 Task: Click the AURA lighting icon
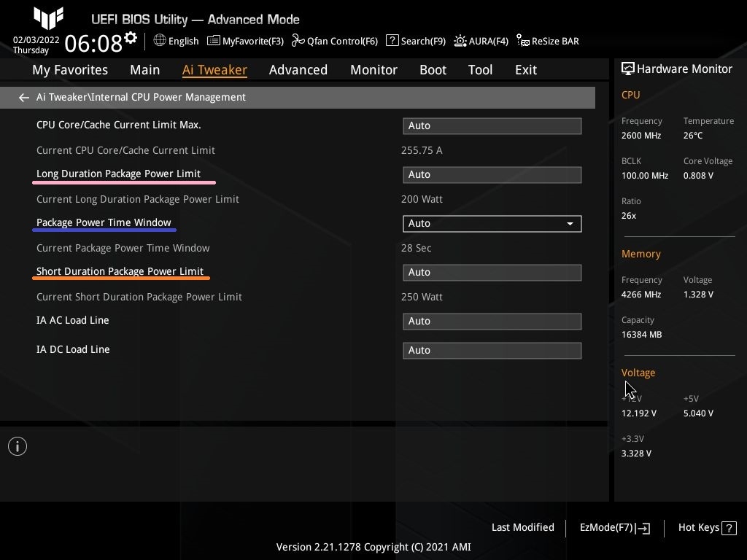pyautogui.click(x=460, y=41)
